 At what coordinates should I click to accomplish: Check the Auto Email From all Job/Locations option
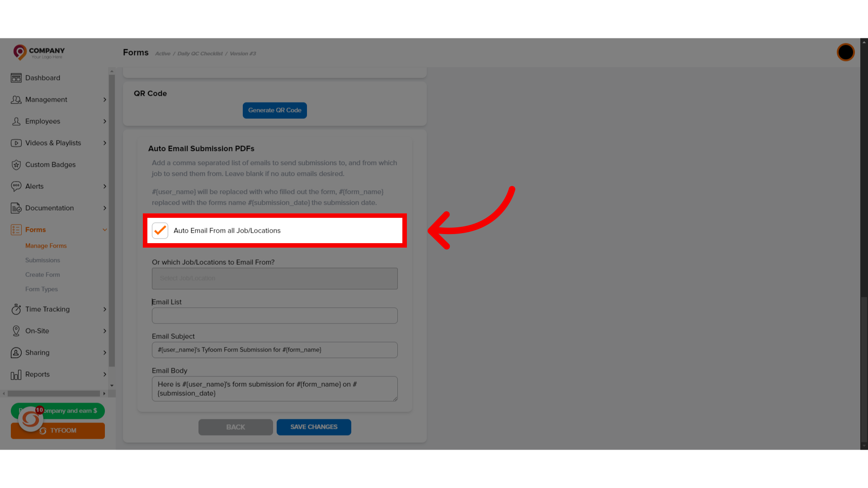tap(160, 230)
